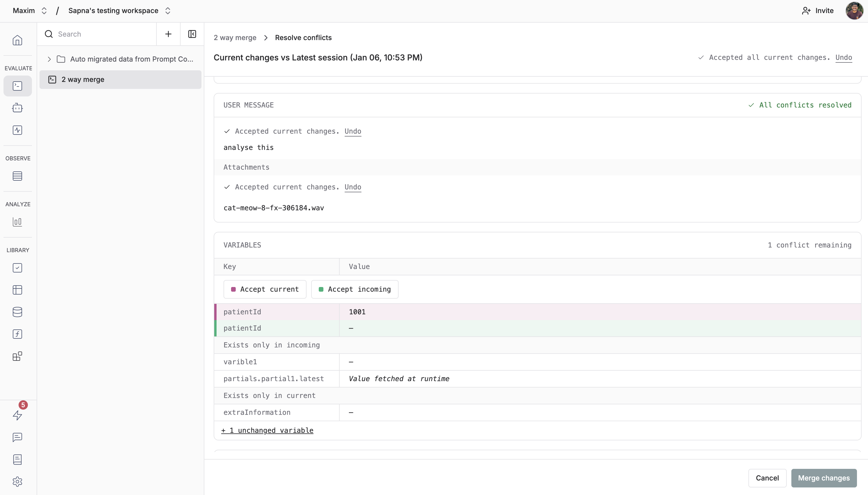The image size is (868, 495).
Task: Expand the Auto migrated data folder
Action: (49, 59)
